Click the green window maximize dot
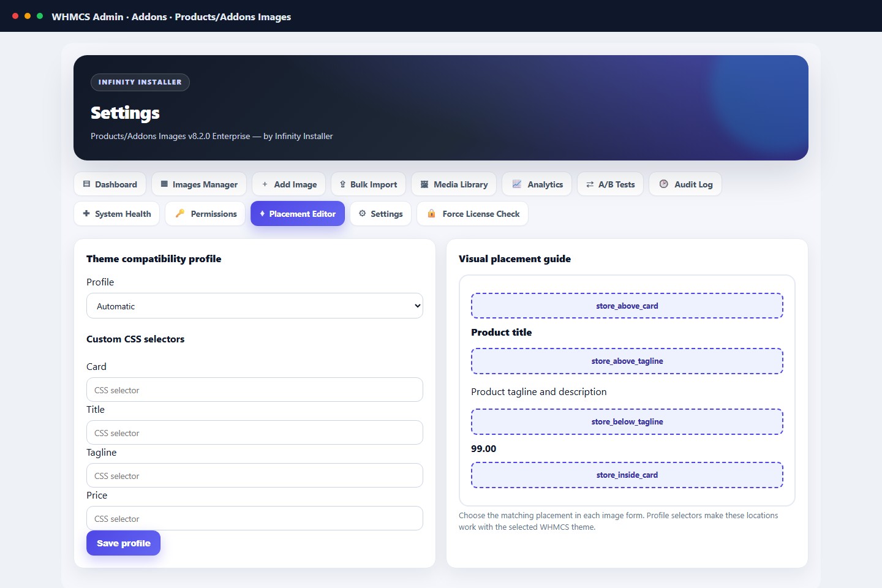Image resolution: width=882 pixels, height=588 pixels. click(40, 16)
